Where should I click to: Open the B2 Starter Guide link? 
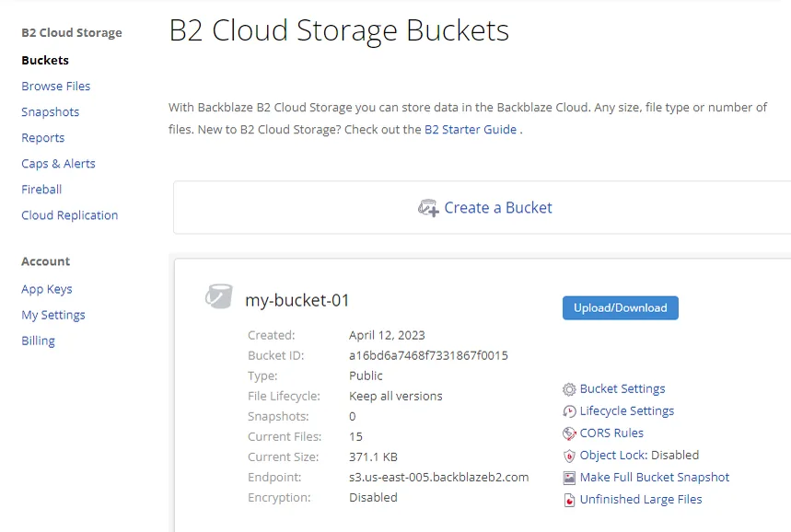[x=471, y=130]
